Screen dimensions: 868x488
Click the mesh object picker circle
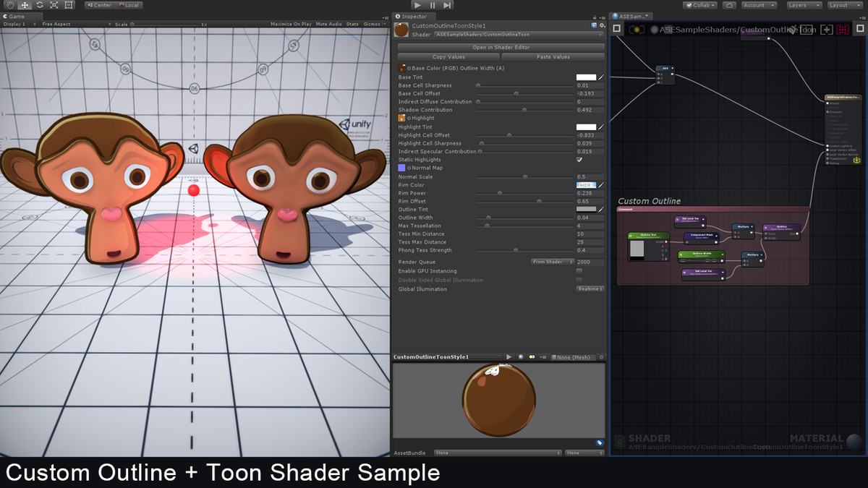tap(601, 357)
